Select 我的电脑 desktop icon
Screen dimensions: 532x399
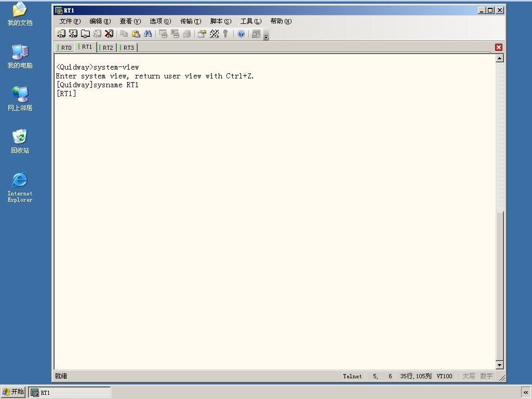pyautogui.click(x=20, y=56)
